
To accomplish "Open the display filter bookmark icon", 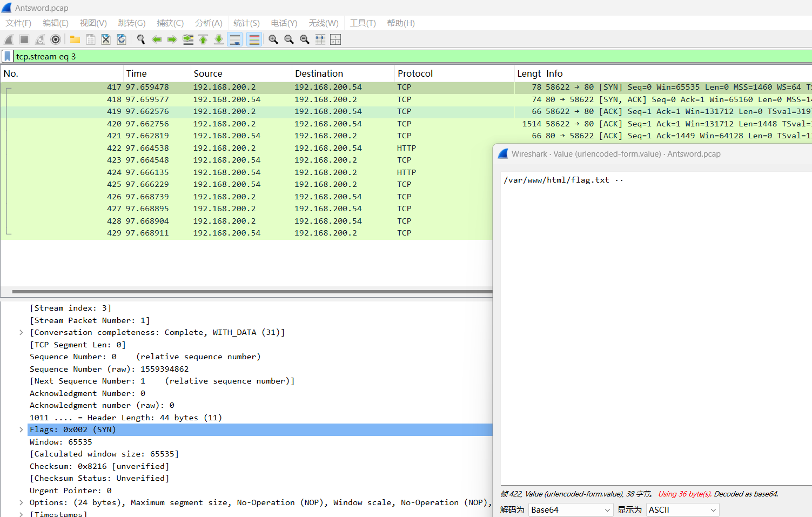I will (8, 56).
